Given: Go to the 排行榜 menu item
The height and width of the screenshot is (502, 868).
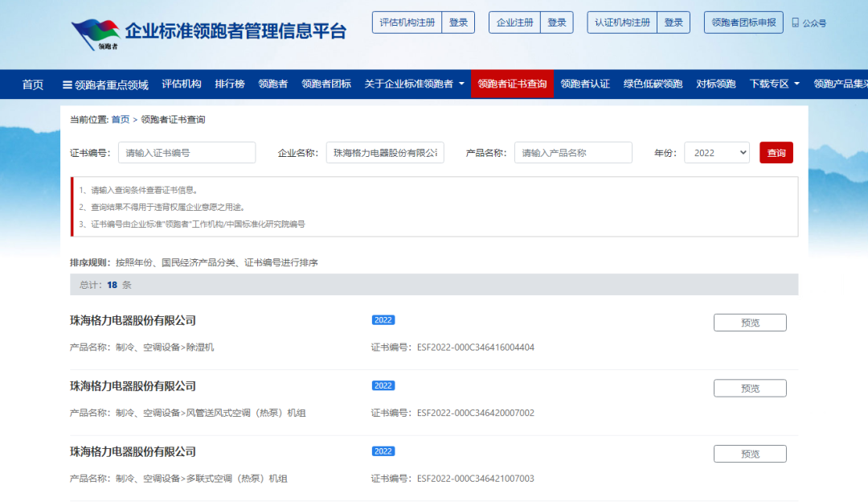Looking at the screenshot, I should 230,84.
